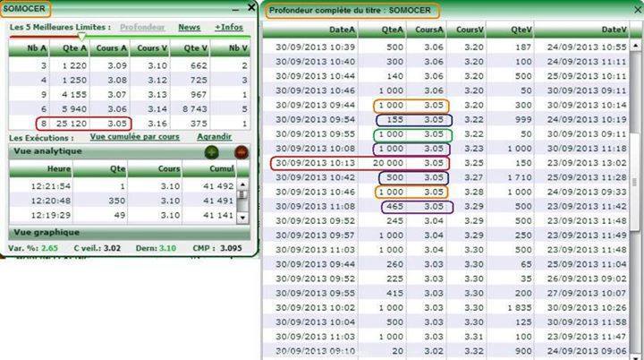Click the C veil. value 3.02
This screenshot has width=644, height=360.
point(112,248)
